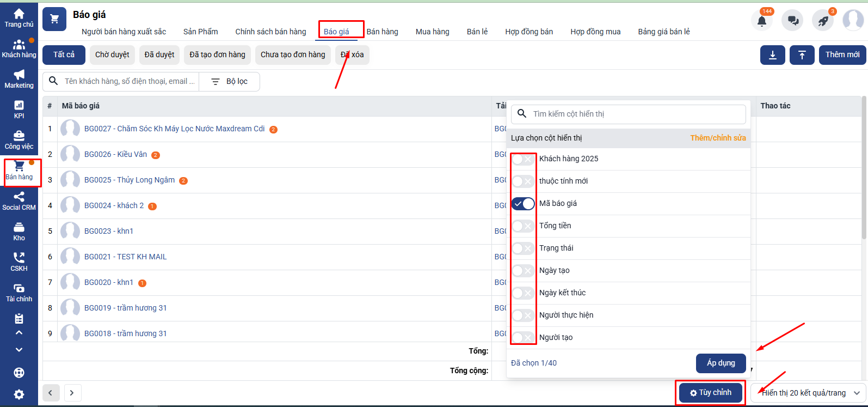Enable the Tổng tiền column toggle
This screenshot has width=868, height=407.
[x=523, y=226]
